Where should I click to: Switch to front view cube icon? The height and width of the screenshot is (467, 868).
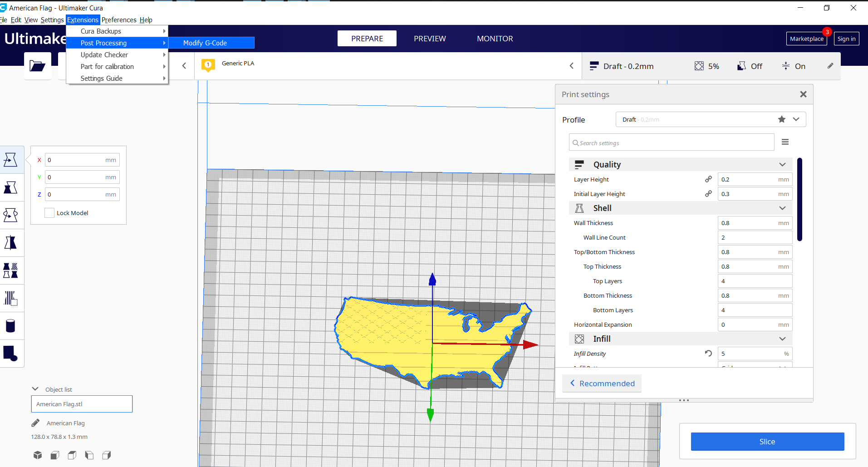point(55,455)
